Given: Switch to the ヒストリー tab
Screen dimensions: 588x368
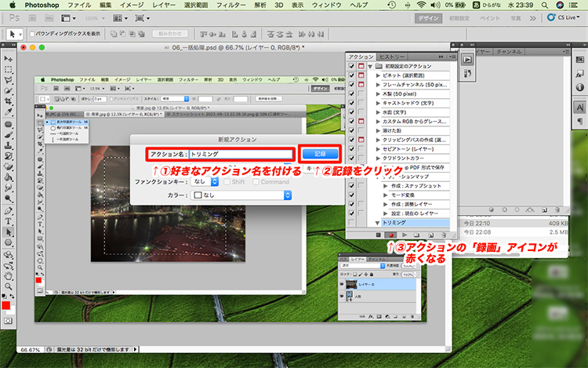Looking at the screenshot, I should coord(392,56).
